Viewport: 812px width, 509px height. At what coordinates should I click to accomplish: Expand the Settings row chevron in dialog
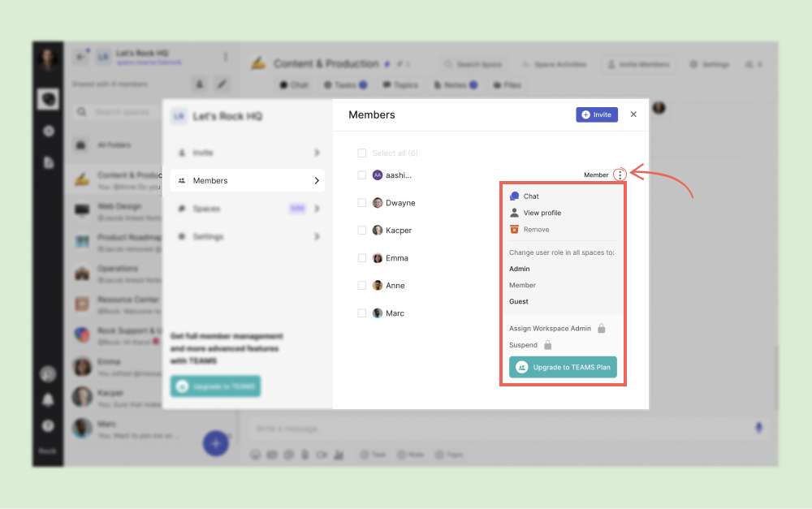pyautogui.click(x=317, y=236)
